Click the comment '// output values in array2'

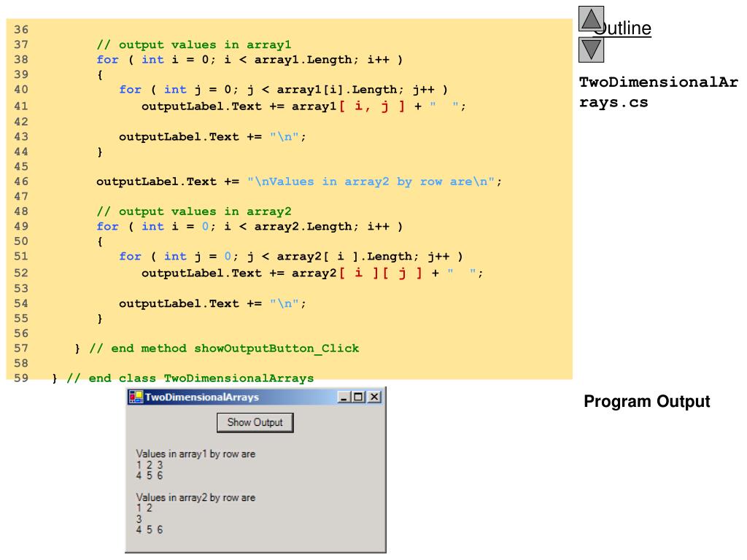pyautogui.click(x=193, y=211)
